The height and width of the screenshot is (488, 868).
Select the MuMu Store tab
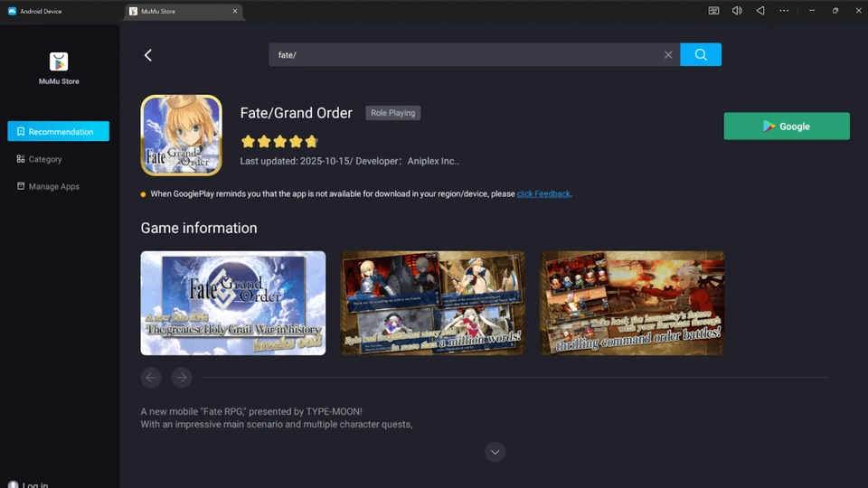tap(183, 11)
